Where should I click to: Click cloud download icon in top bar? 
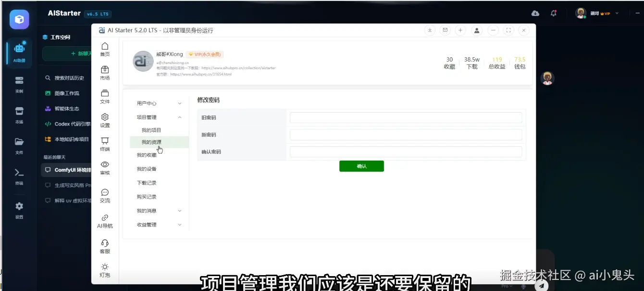coord(535,13)
